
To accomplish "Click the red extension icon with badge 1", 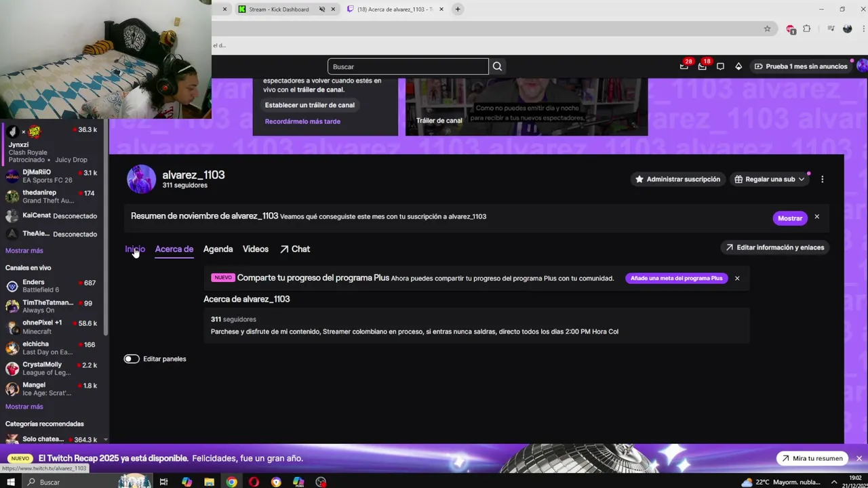I will (790, 28).
